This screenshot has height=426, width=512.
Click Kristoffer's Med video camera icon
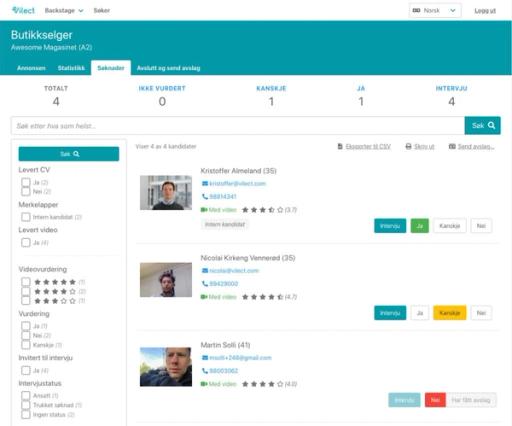[204, 210]
